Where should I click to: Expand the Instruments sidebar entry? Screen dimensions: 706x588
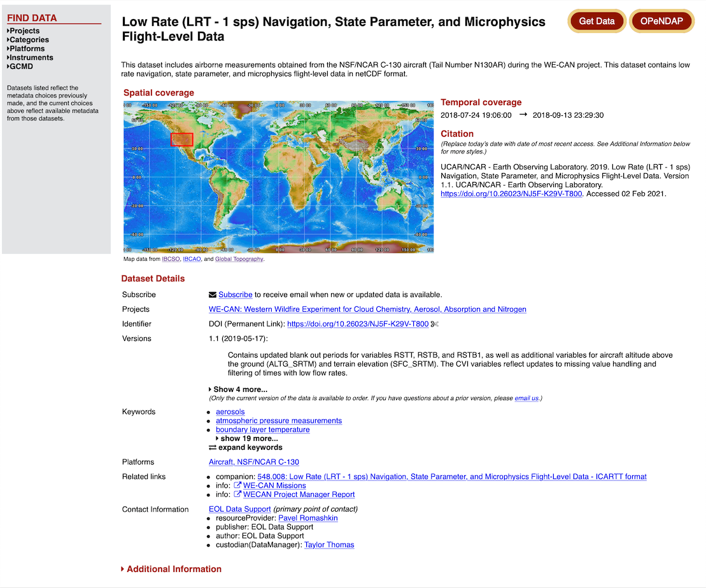point(31,57)
